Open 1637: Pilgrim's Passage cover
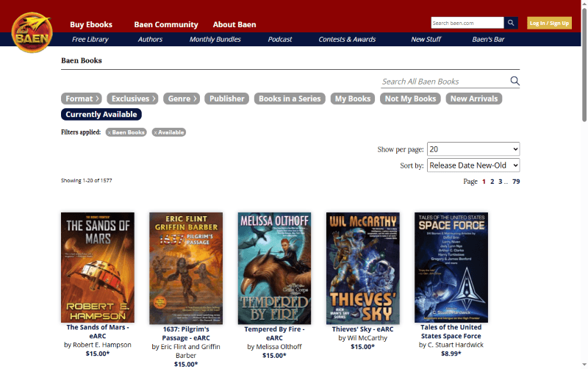 tap(186, 268)
